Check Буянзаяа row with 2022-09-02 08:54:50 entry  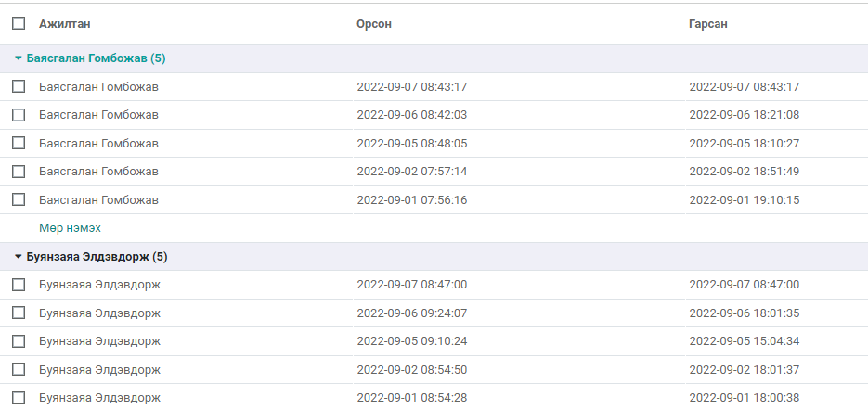19,369
